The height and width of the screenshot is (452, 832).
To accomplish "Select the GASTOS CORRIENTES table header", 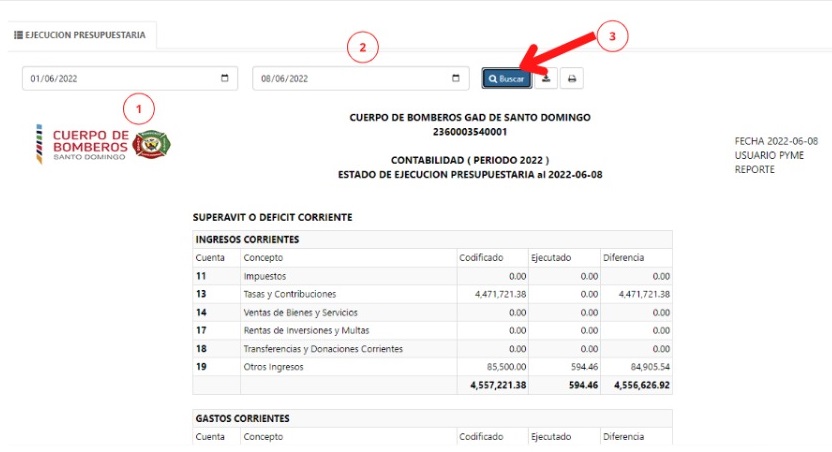I will (432, 418).
